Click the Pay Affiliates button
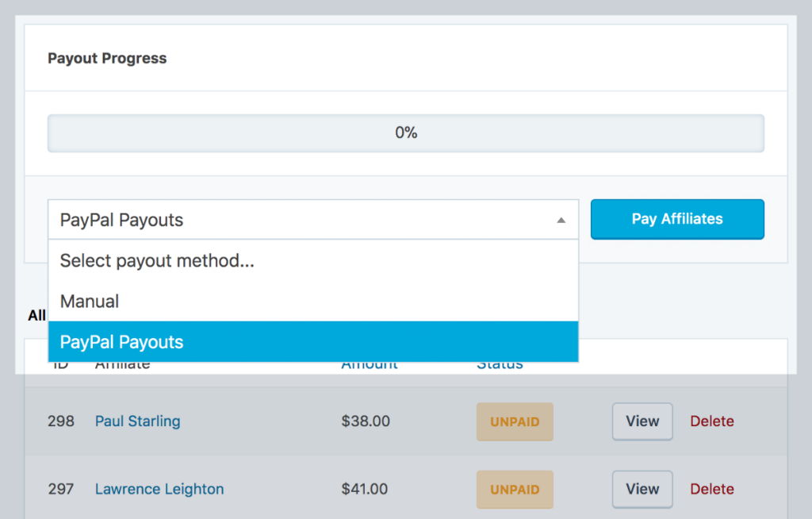This screenshot has height=519, width=812. [x=676, y=219]
